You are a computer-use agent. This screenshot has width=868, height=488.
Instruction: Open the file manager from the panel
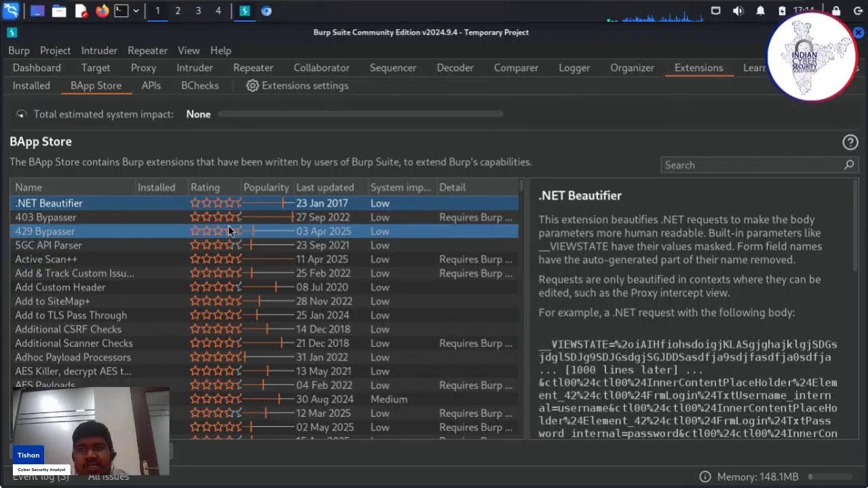tap(59, 11)
